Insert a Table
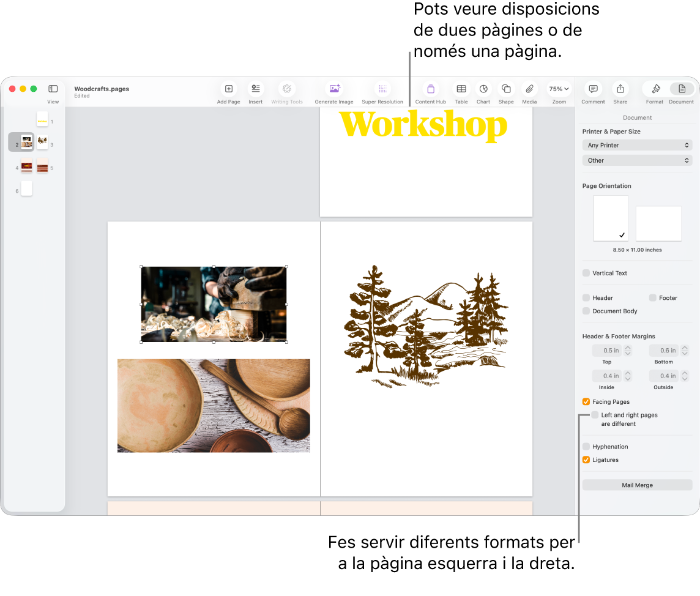 (x=461, y=89)
